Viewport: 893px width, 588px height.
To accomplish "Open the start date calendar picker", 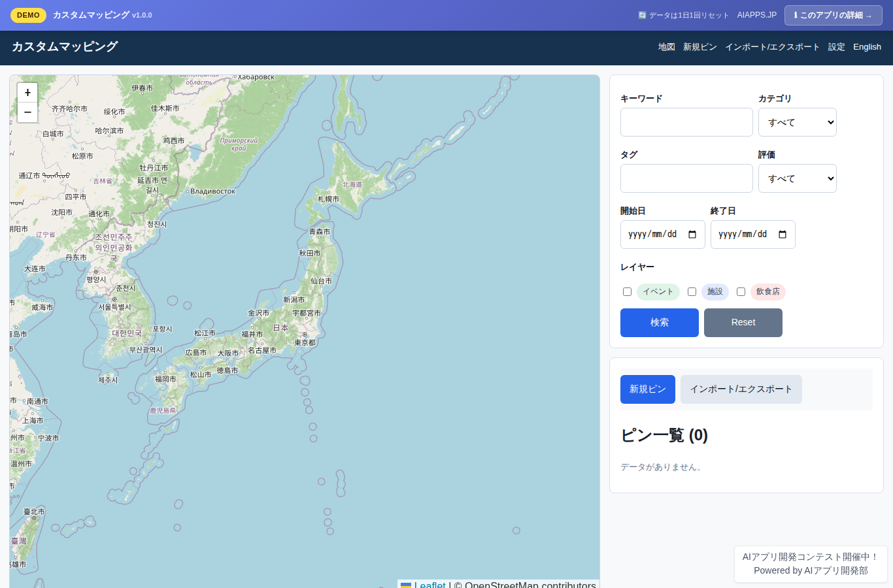I will pyautogui.click(x=692, y=235).
